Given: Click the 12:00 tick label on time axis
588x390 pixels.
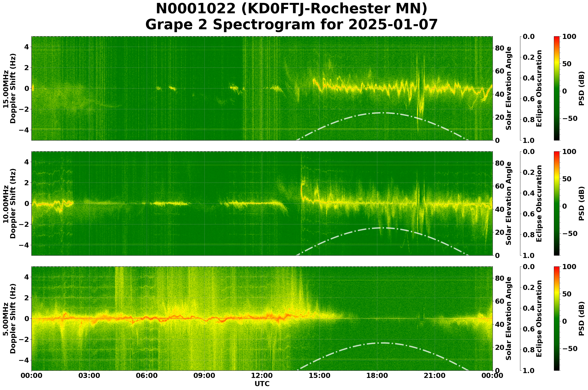Looking at the screenshot, I should click(262, 375).
